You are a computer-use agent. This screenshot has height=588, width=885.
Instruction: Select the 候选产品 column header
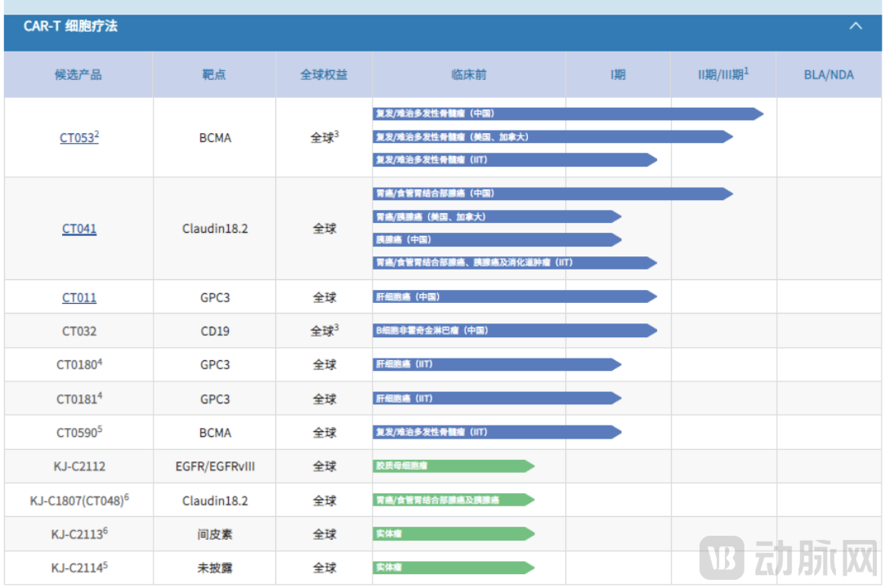coord(78,75)
